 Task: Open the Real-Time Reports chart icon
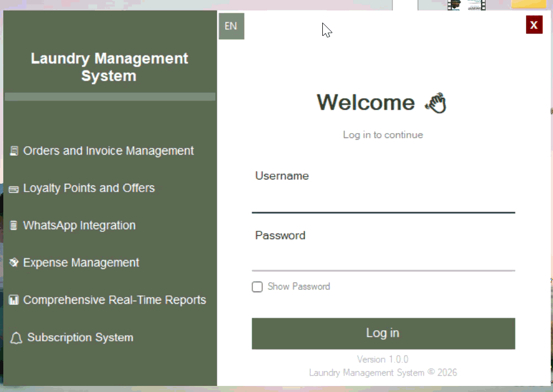click(14, 300)
